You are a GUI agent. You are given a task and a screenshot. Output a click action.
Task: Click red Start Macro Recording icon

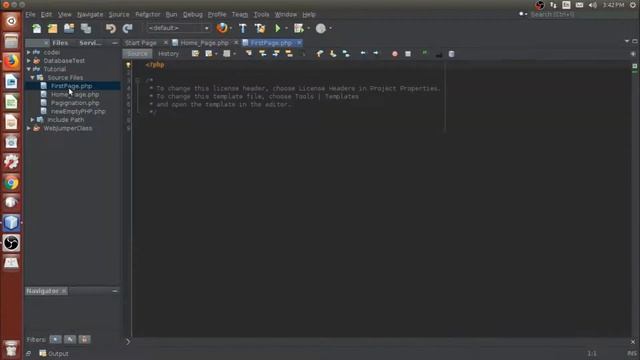pyautogui.click(x=395, y=53)
